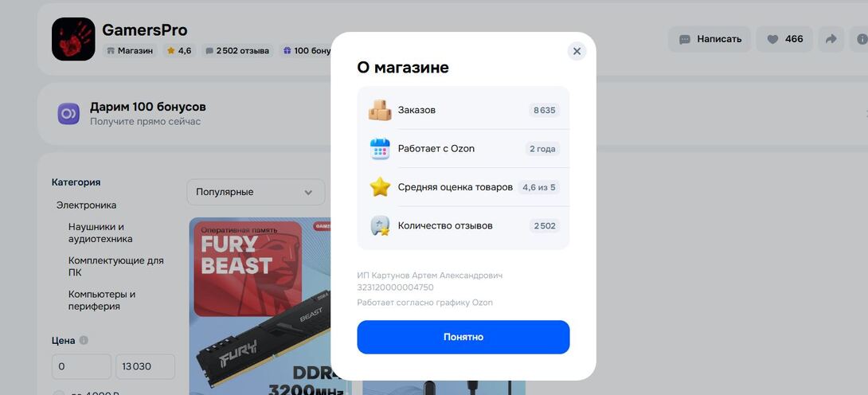Image resolution: width=868 pixels, height=395 pixels.
Task: Click the Написать message button
Action: click(x=710, y=39)
